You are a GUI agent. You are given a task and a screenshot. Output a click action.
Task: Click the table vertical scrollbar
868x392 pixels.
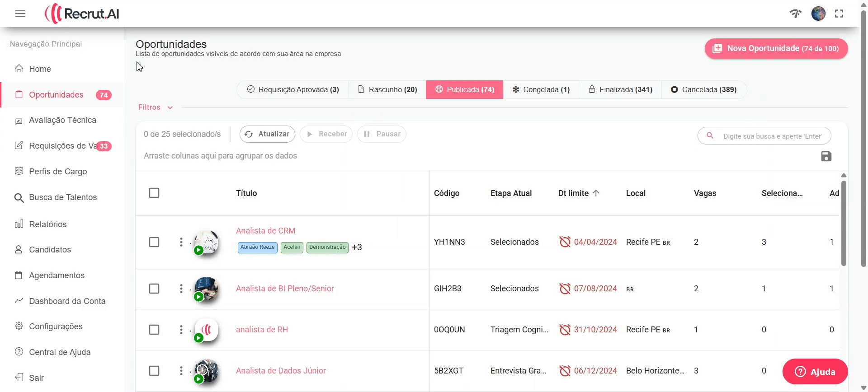844,224
